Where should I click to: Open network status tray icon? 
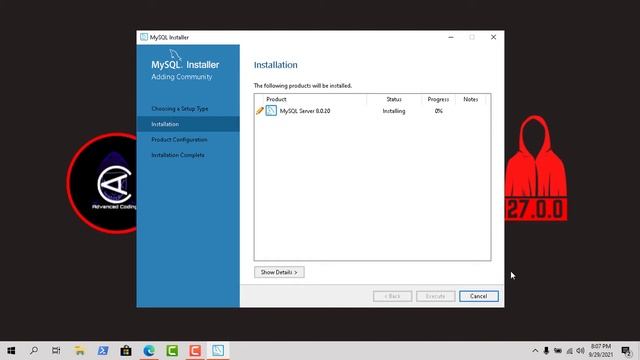pos(569,351)
